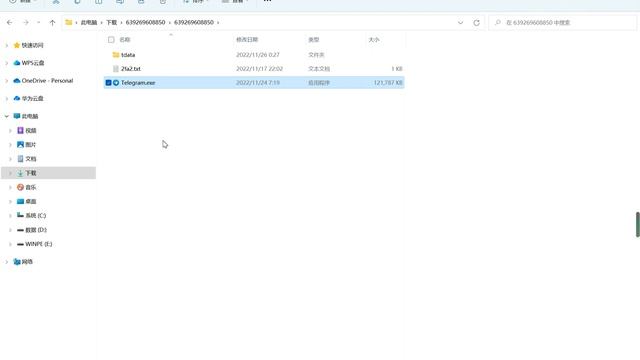Screen dimensions: 640x360
Task: Click the 下载 download arrow icon
Action: tap(20, 173)
